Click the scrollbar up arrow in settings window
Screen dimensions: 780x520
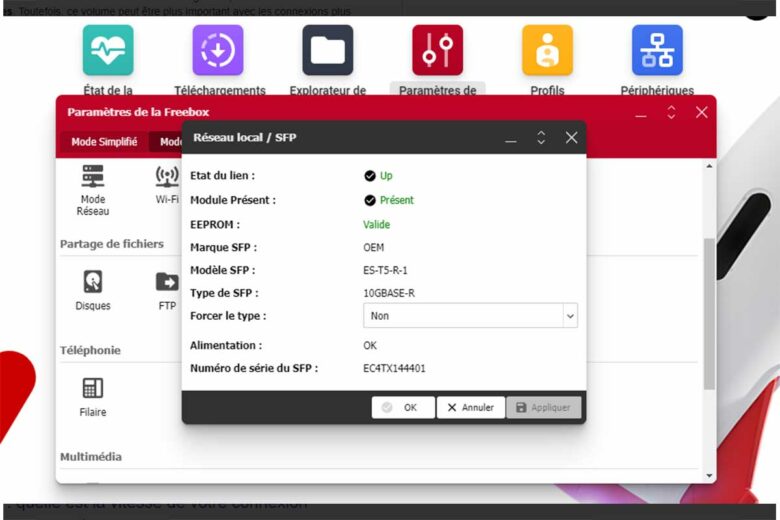coord(709,166)
